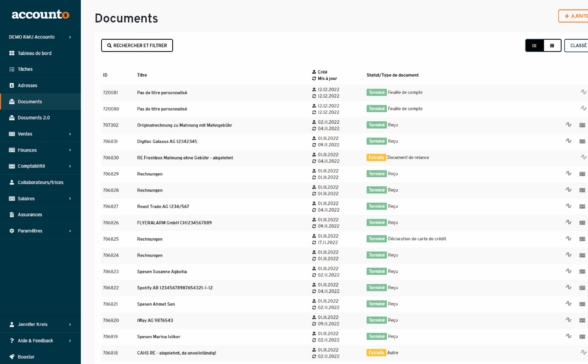The image size is (588, 364).
Task: Open document Digitec Galaxus AG 12342345
Action: [x=167, y=141]
